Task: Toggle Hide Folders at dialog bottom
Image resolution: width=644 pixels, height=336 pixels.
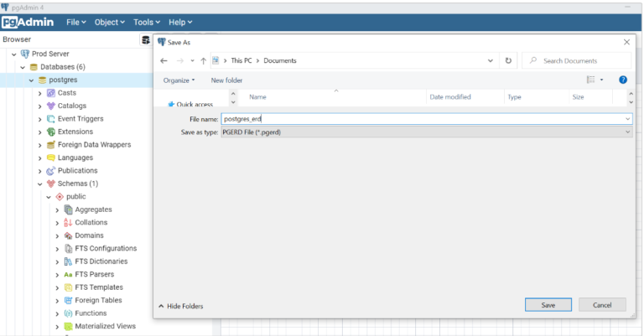Action: tap(181, 306)
